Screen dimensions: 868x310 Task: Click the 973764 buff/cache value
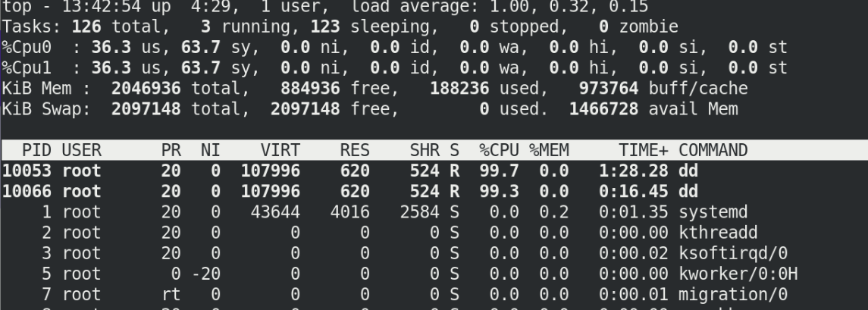pos(609,89)
